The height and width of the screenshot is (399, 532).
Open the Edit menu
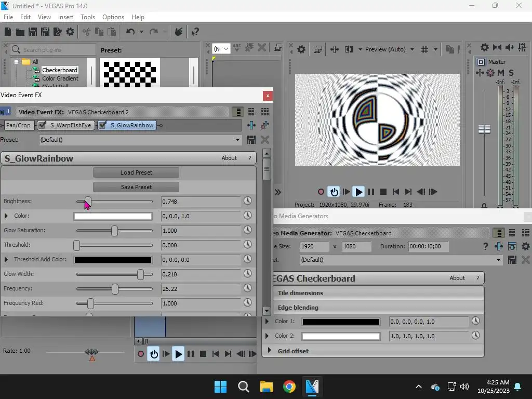(x=25, y=17)
